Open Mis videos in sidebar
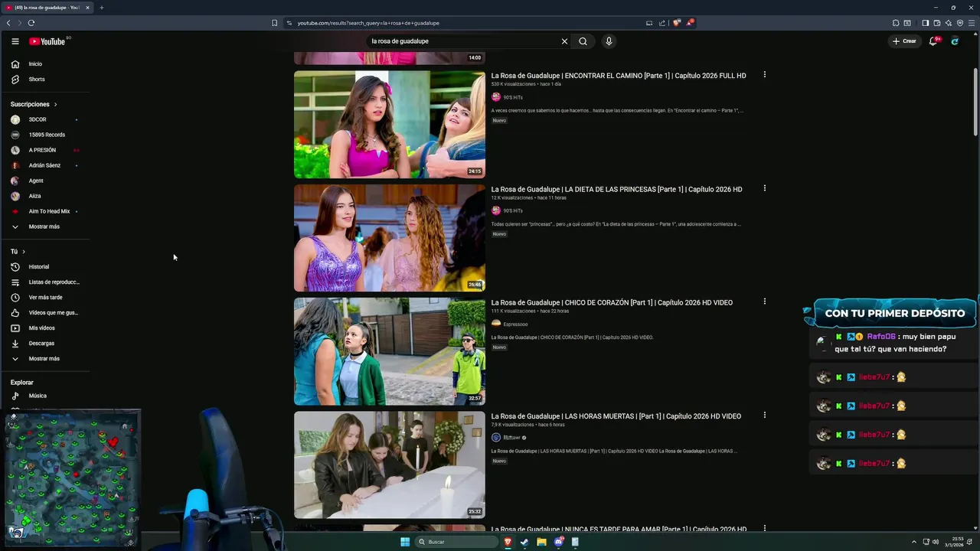This screenshot has height=551, width=980. (46, 328)
